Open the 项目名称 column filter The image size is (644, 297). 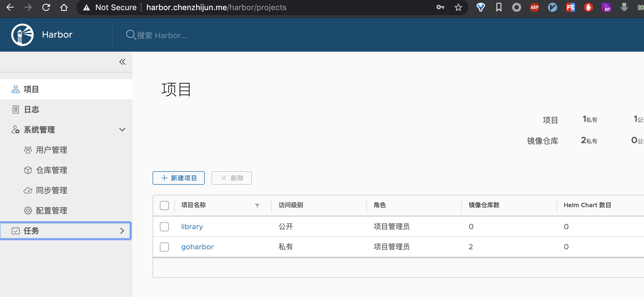pos(257,205)
